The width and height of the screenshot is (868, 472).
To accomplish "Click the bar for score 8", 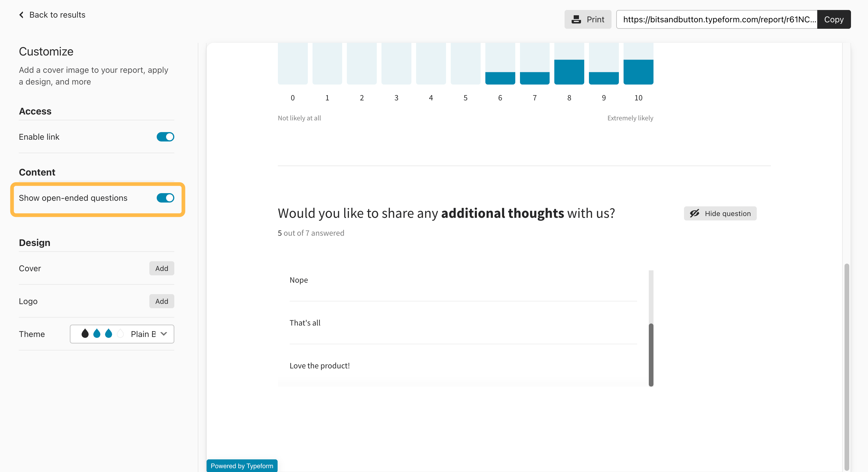I will point(569,71).
